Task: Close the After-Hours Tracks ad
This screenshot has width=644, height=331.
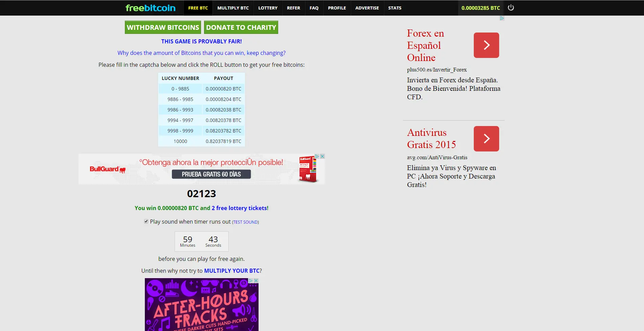Action: click(256, 281)
